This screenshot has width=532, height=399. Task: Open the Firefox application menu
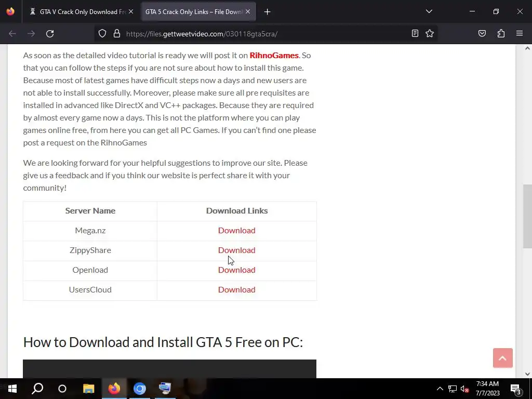coord(520,33)
